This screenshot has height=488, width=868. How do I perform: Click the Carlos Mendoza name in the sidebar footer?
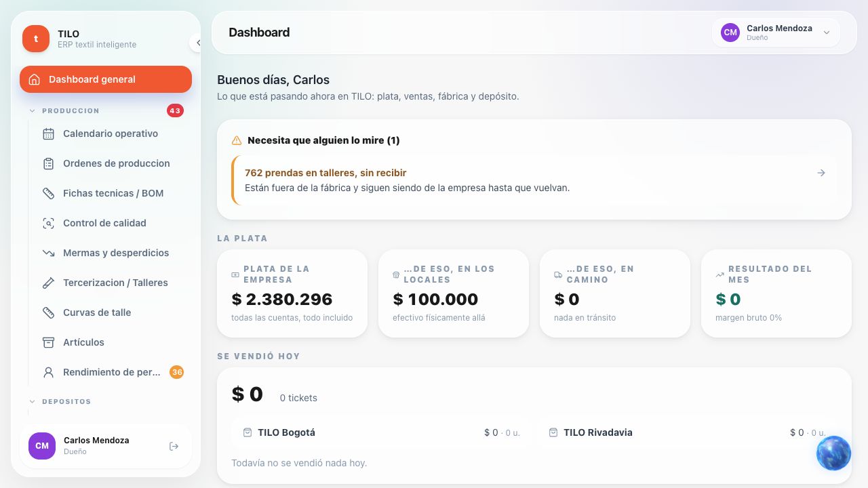pos(96,440)
